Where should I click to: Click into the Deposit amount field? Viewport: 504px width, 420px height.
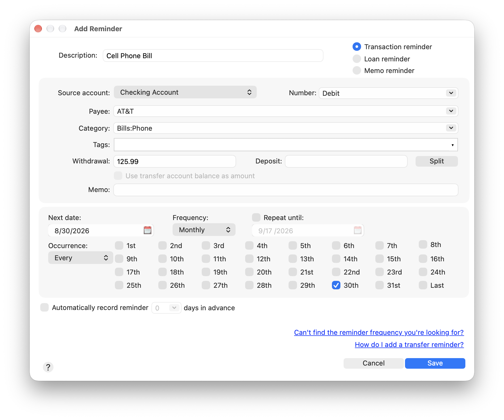(346, 161)
